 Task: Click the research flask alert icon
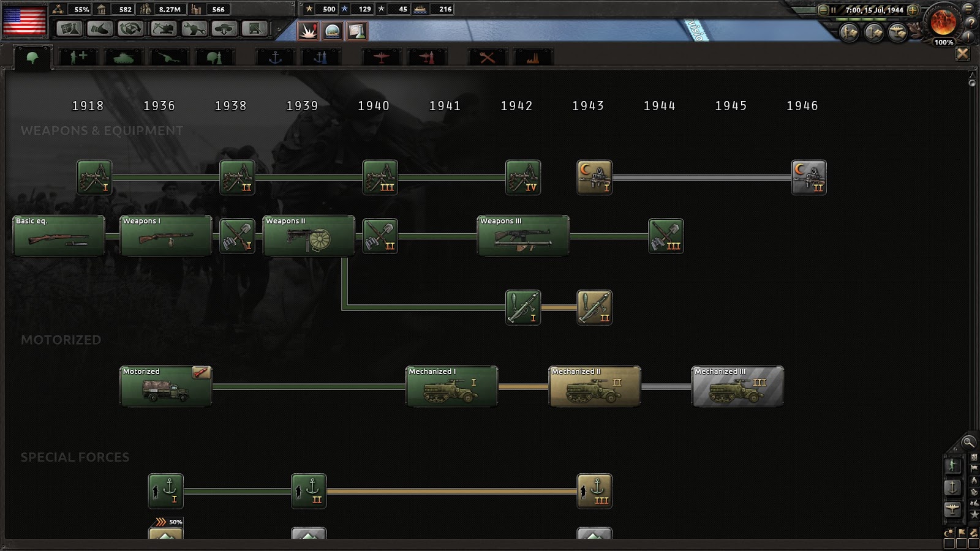pyautogui.click(x=357, y=31)
